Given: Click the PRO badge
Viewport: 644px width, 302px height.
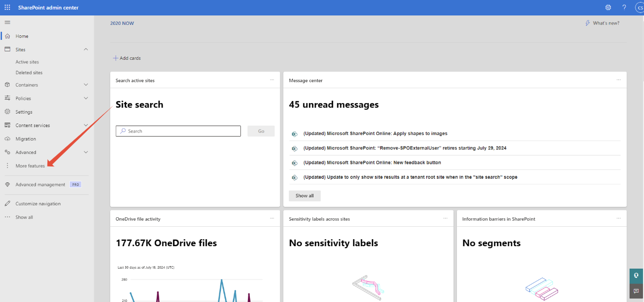Looking at the screenshot, I should tap(75, 184).
